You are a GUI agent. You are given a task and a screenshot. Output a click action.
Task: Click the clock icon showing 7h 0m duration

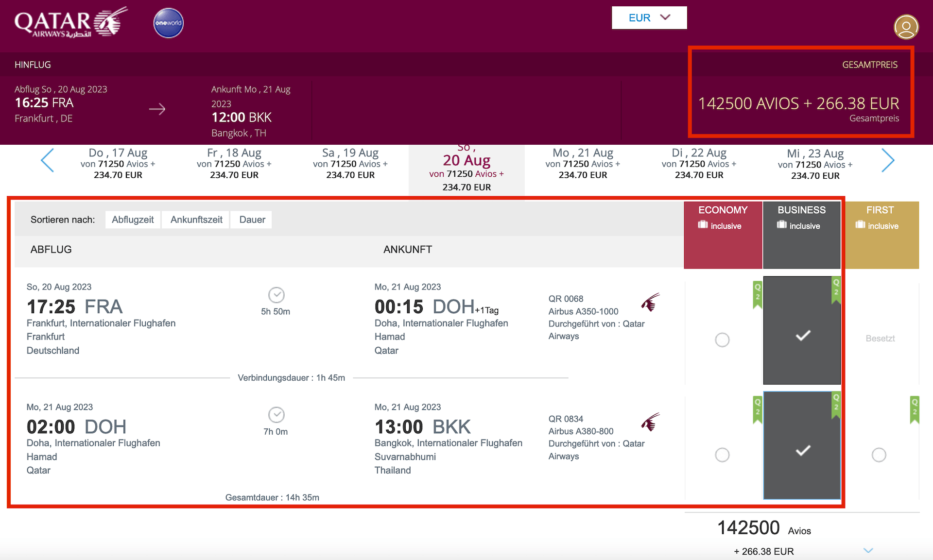pos(276,415)
